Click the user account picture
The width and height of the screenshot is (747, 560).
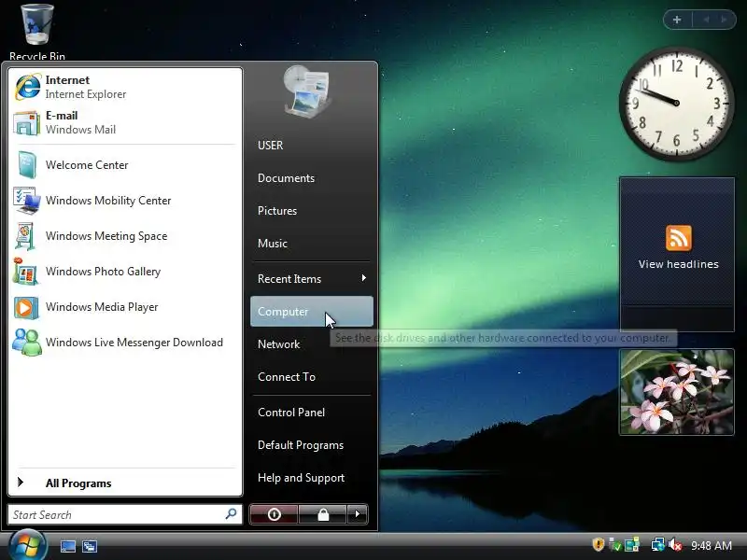coord(308,92)
